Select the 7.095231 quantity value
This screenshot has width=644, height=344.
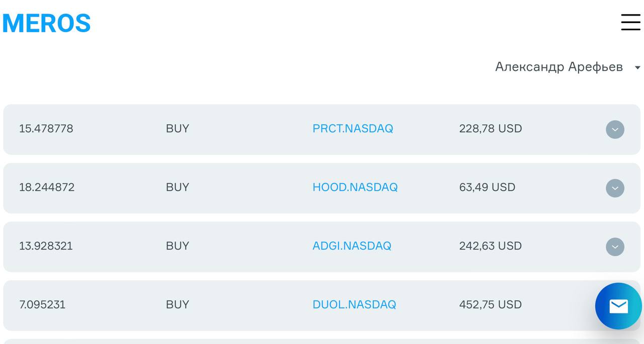pos(42,305)
